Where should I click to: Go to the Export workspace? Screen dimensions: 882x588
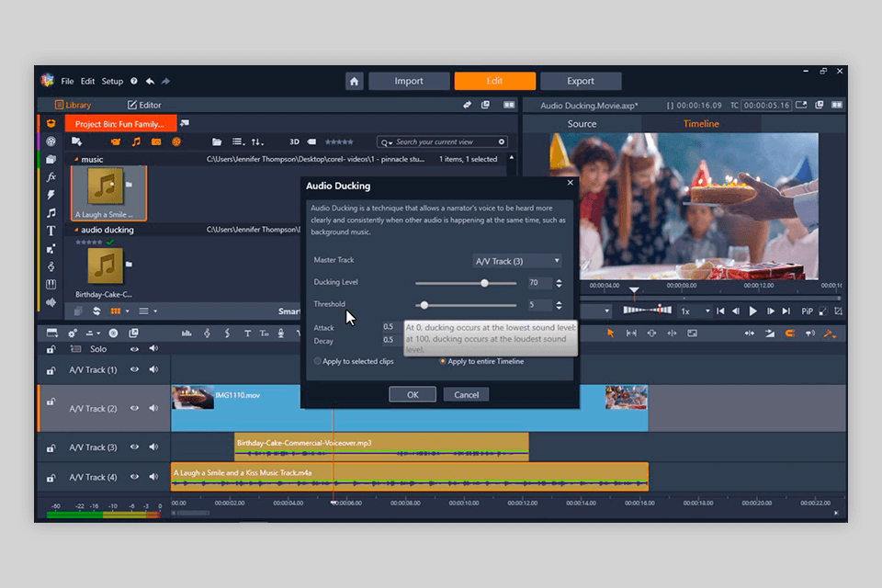pyautogui.click(x=581, y=81)
